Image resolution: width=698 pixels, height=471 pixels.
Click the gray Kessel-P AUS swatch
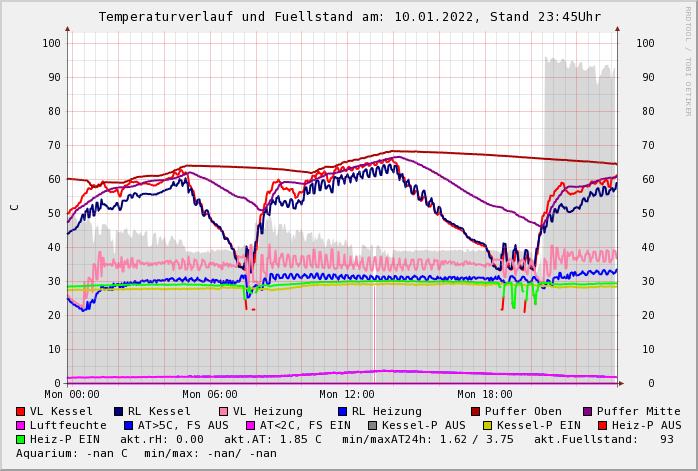tap(373, 425)
